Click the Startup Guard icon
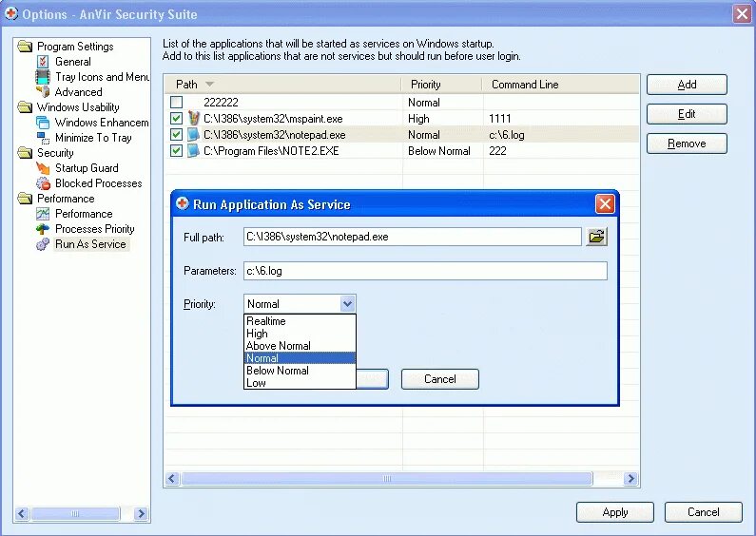Image resolution: width=756 pixels, height=536 pixels. point(43,168)
